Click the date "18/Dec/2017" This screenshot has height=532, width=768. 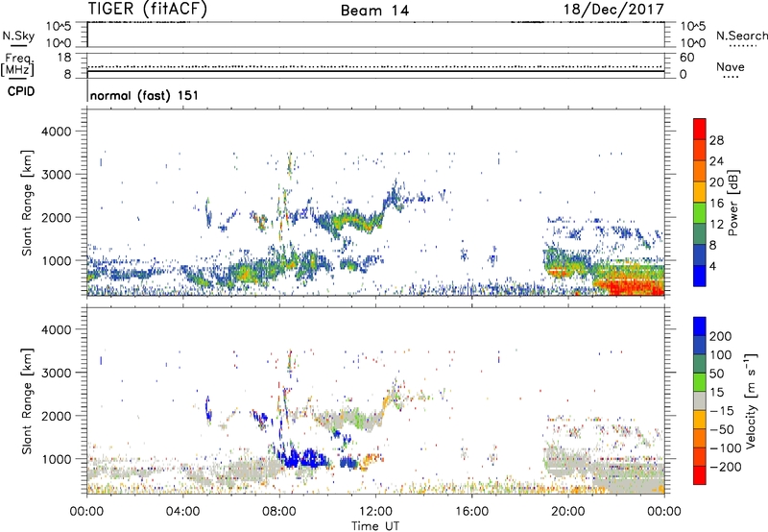[x=613, y=10]
